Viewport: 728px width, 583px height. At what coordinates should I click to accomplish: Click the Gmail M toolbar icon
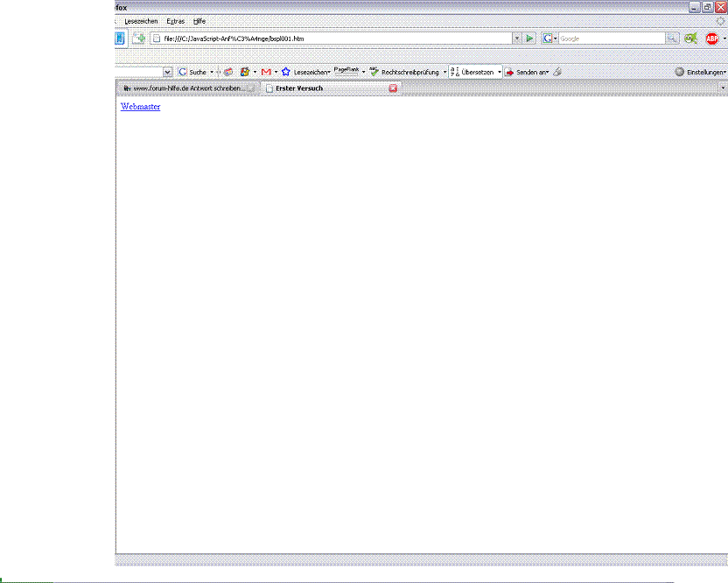(x=266, y=72)
